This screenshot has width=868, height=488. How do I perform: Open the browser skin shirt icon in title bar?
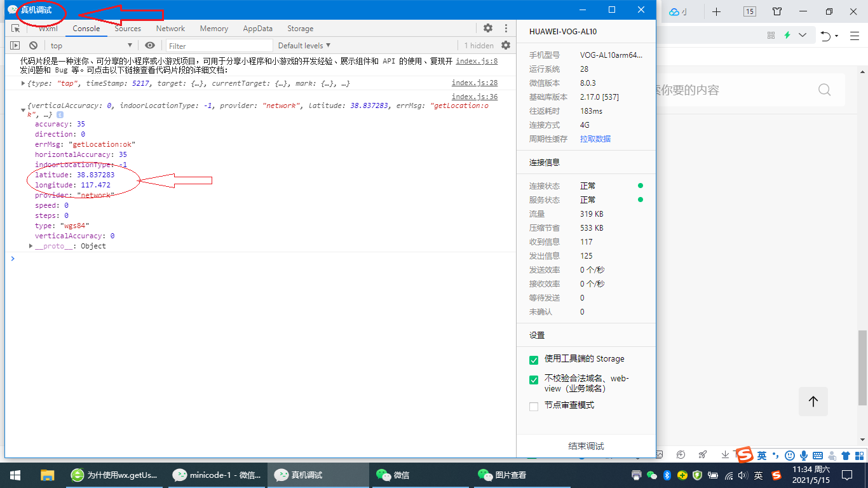pyautogui.click(x=777, y=11)
